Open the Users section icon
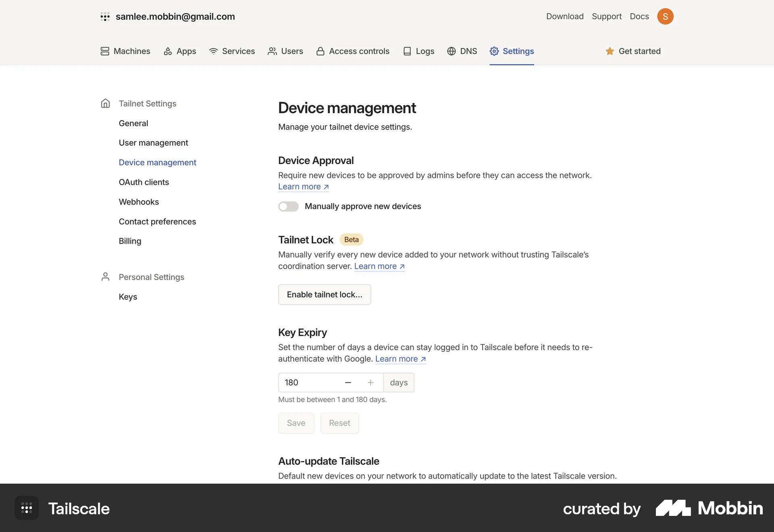This screenshot has height=532, width=774. point(273,51)
